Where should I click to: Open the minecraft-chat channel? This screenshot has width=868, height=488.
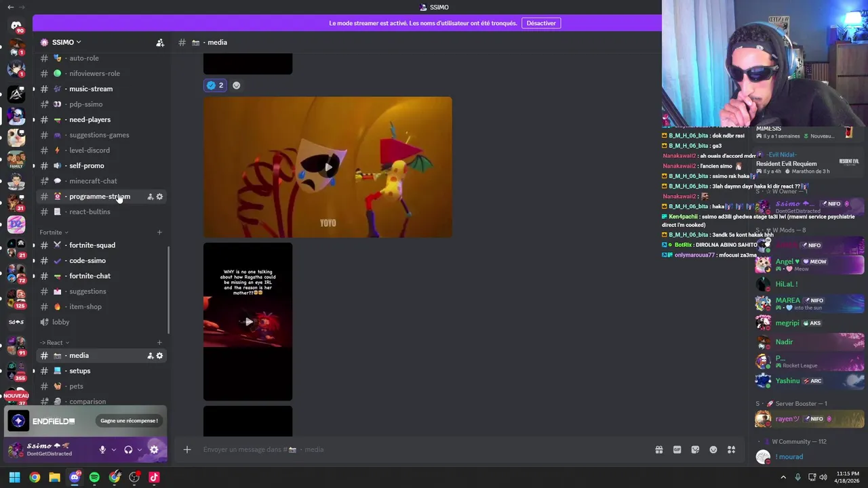102,181
